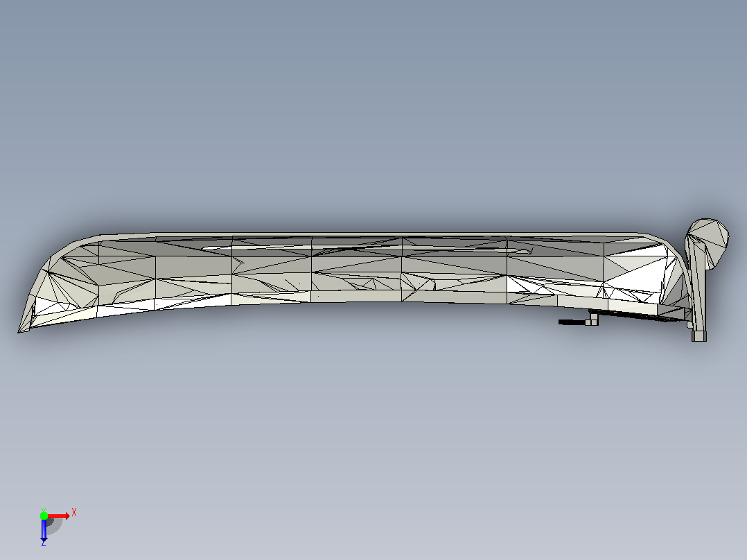Pick the long faceted main body of the model

pos(353,281)
